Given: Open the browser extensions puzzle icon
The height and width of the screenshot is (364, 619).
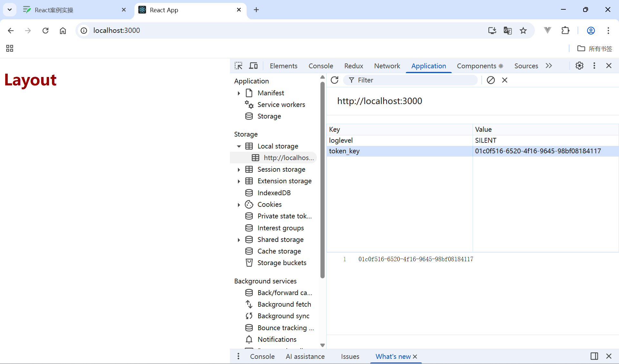Looking at the screenshot, I should [565, 31].
